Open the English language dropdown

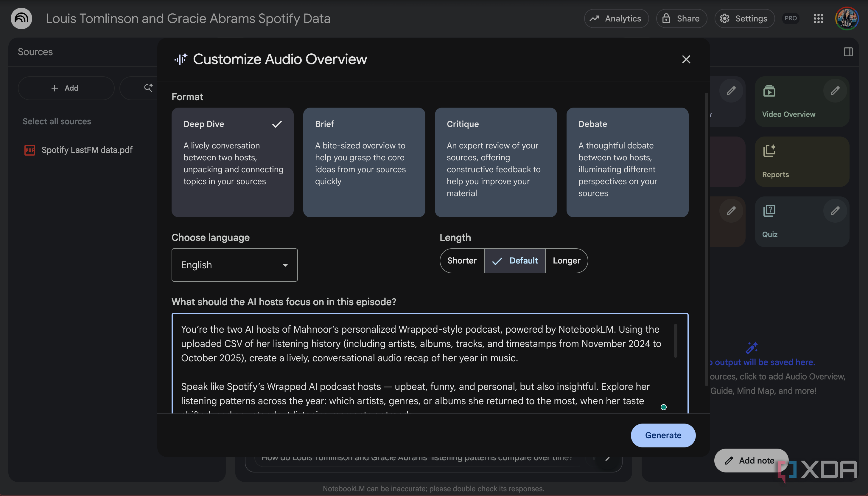tap(234, 265)
